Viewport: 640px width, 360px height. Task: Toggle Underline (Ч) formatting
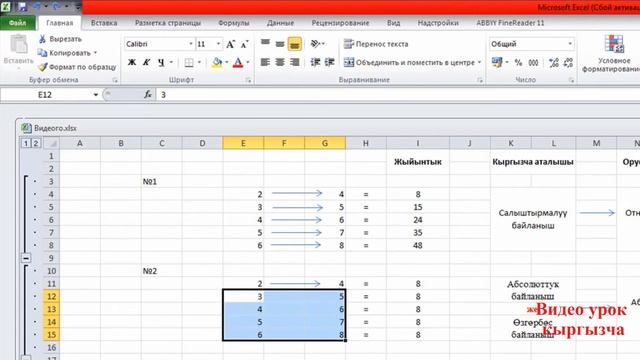[x=161, y=62]
